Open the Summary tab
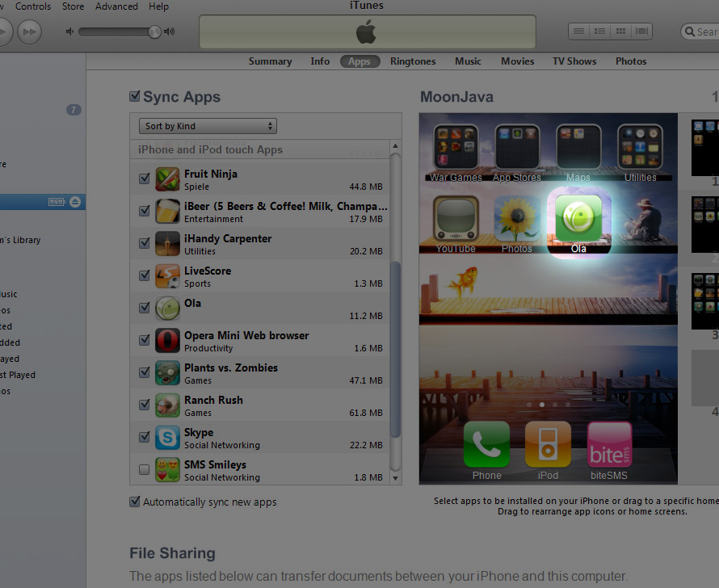Image resolution: width=719 pixels, height=588 pixels. click(270, 61)
